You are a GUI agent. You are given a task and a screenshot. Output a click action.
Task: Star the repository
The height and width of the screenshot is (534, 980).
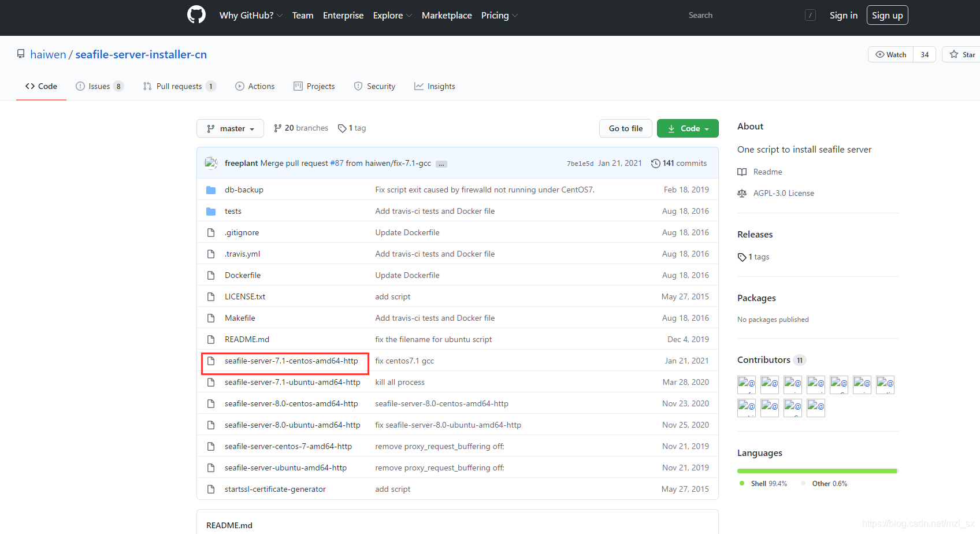pyautogui.click(x=962, y=54)
